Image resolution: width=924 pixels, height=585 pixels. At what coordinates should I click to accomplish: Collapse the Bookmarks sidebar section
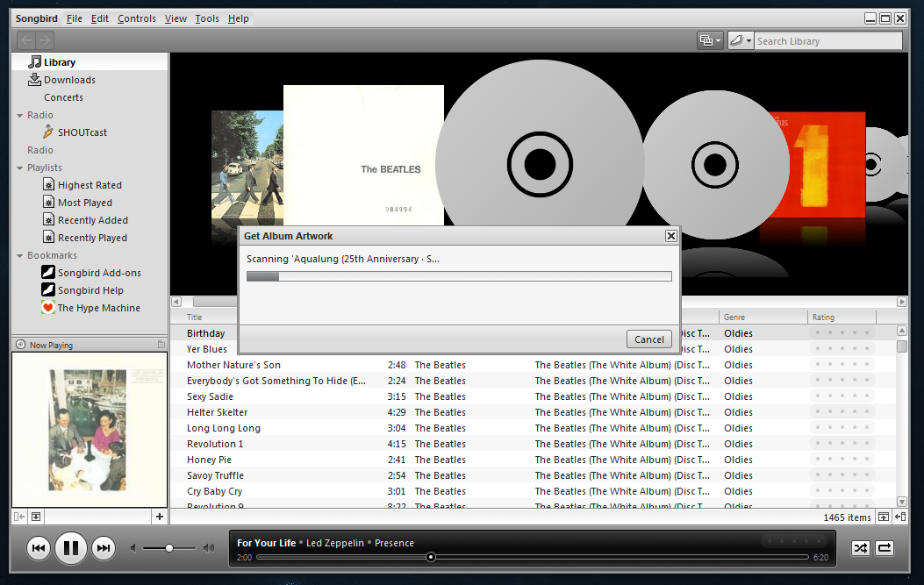coord(20,255)
